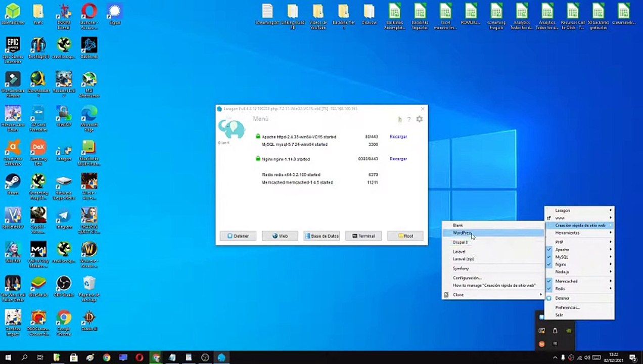The height and width of the screenshot is (364, 643).
Task: Click the underlined 'h' hosts icon
Action: 400,120
